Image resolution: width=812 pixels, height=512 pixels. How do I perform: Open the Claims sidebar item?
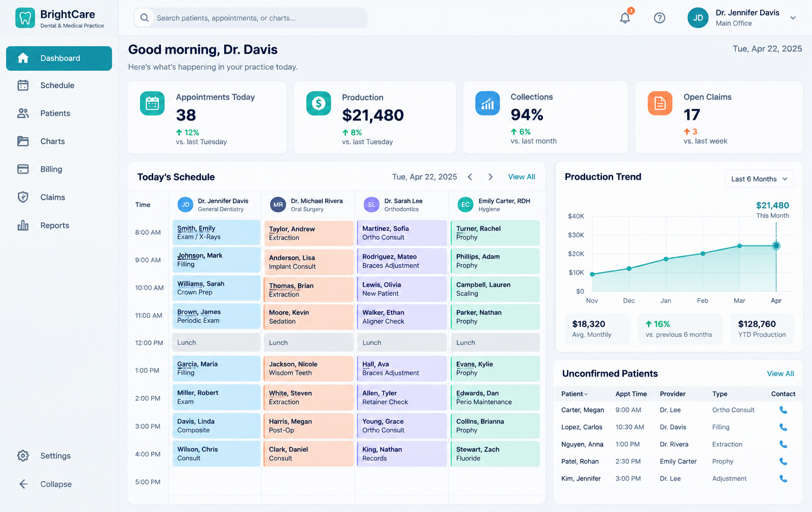coord(59,197)
